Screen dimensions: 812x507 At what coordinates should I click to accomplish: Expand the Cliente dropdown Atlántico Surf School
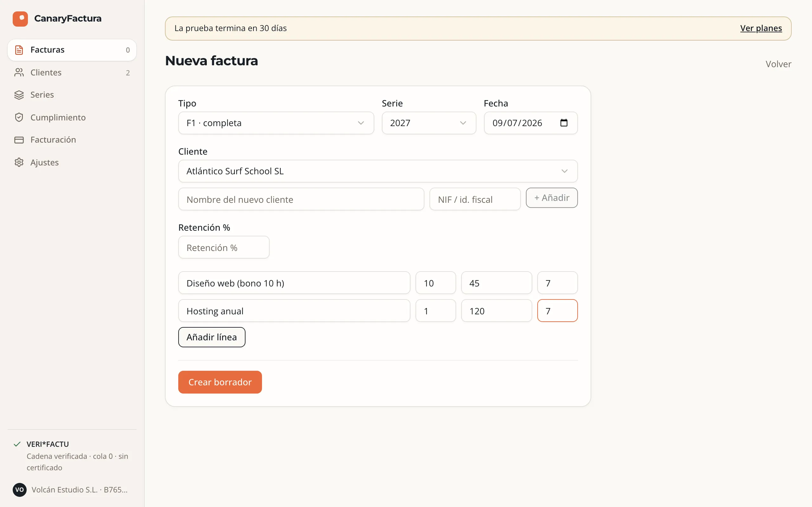point(378,171)
